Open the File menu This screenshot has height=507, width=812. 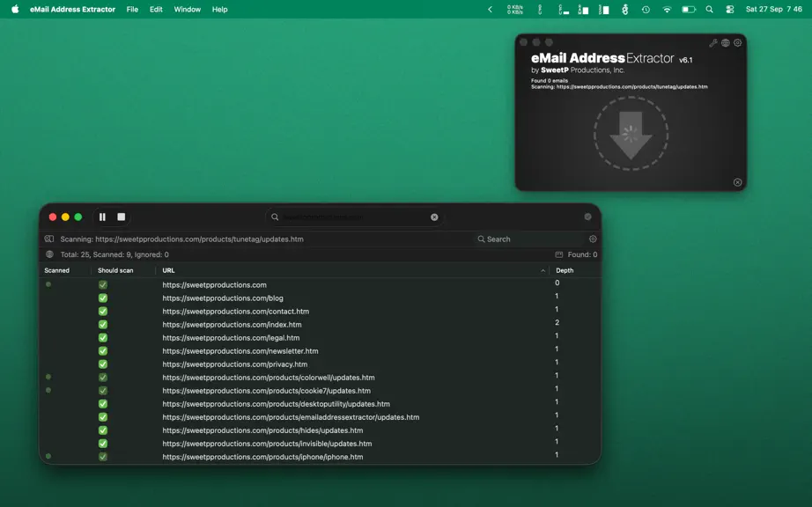(x=132, y=10)
